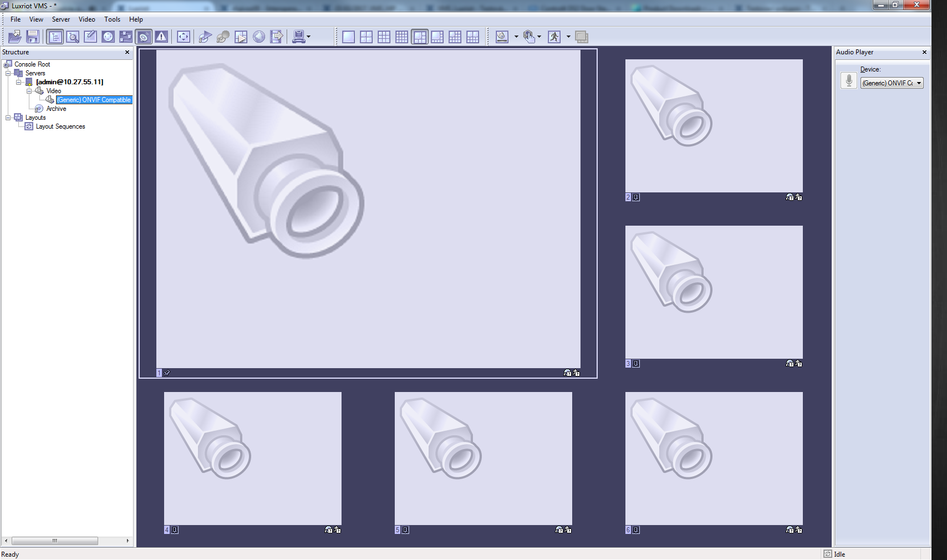The image size is (947, 560).
Task: Toggle the Audio Player panel toolbar button
Action: coord(144,37)
